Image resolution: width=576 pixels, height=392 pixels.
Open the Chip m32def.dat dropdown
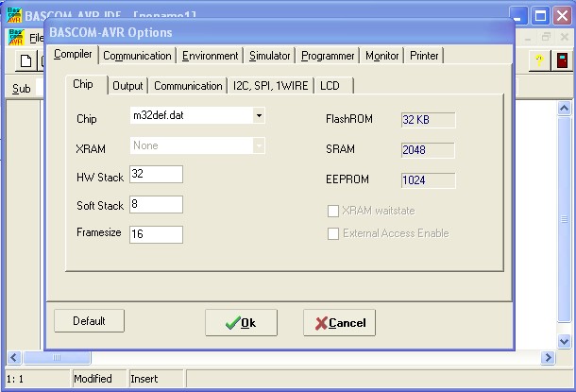coord(259,116)
